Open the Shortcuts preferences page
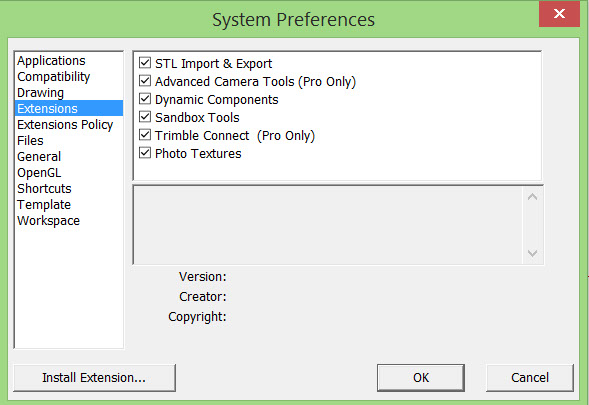Image resolution: width=589 pixels, height=405 pixels. tap(44, 189)
